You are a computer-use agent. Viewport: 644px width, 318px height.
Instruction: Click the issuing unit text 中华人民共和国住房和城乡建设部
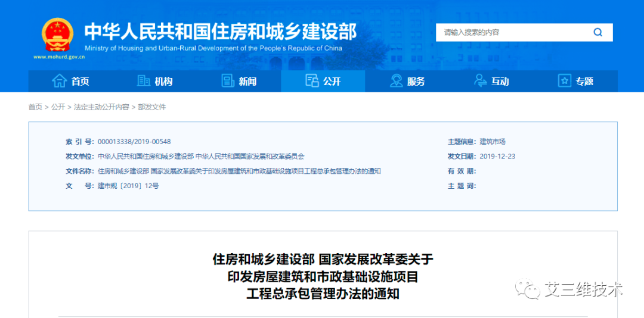pyautogui.click(x=146, y=157)
